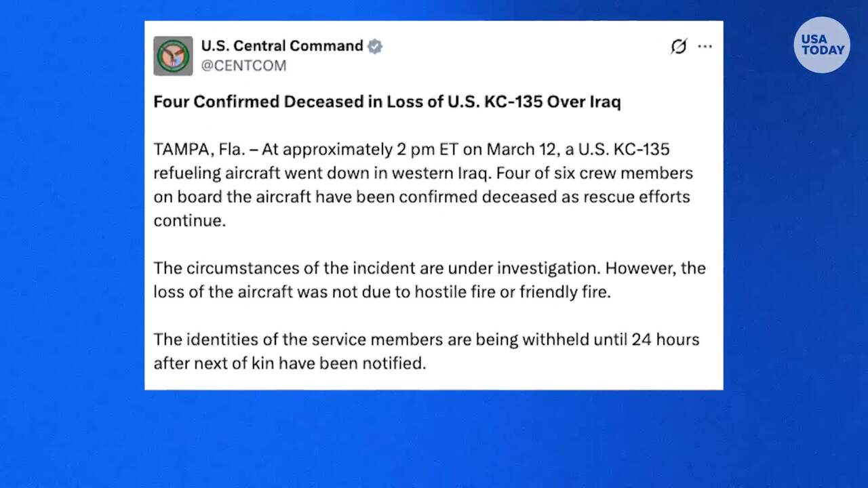Click "Four of six crew members" text
The width and height of the screenshot is (868, 488).
pos(595,173)
